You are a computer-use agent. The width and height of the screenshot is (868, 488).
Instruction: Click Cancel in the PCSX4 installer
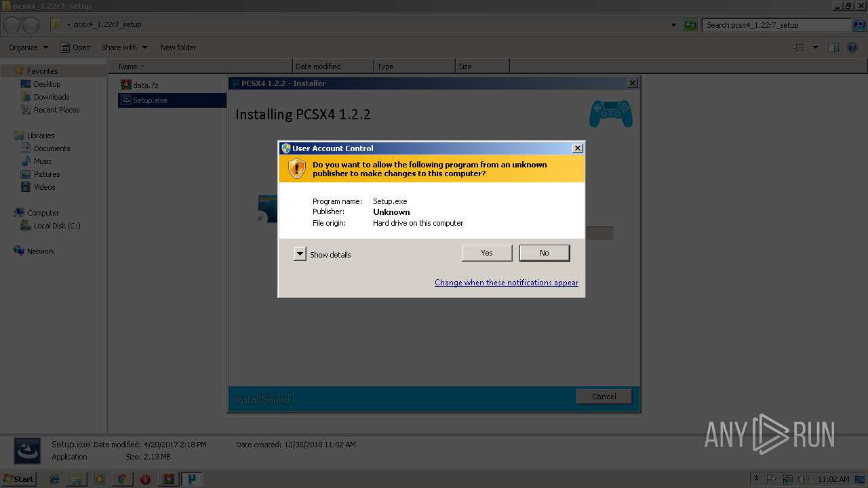[x=604, y=396]
